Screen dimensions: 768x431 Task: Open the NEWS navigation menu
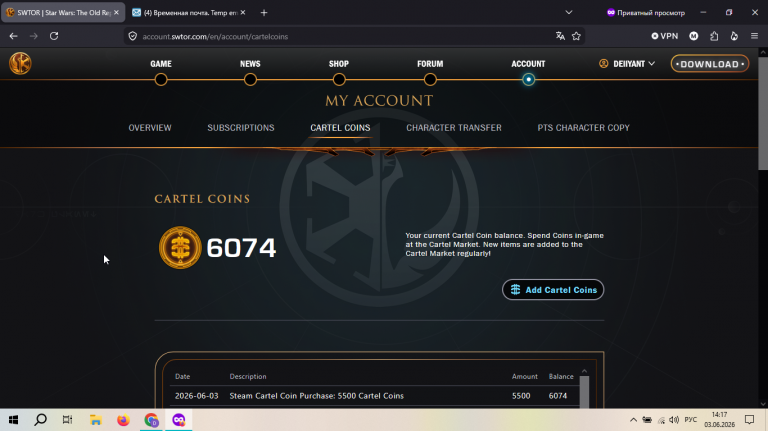pos(250,64)
